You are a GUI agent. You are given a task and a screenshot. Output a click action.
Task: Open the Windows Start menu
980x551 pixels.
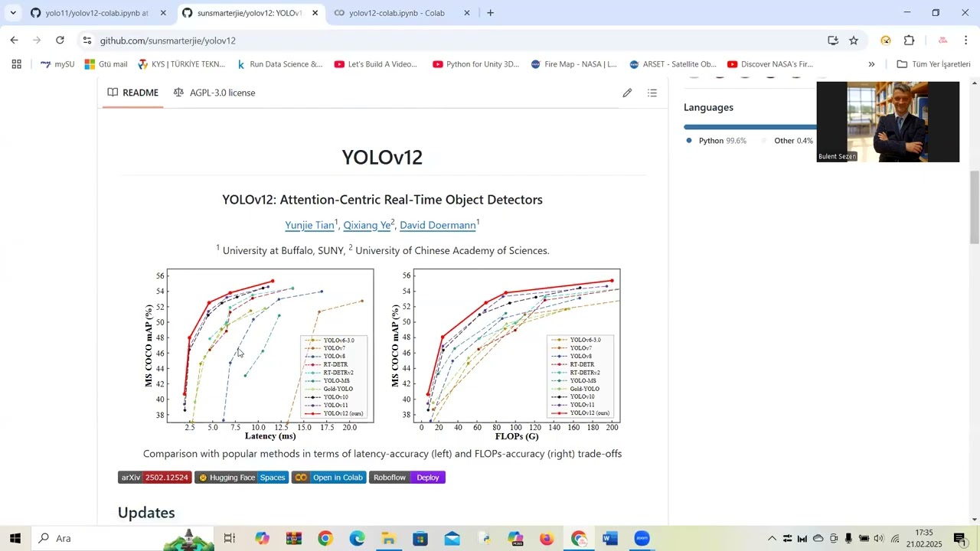(x=15, y=539)
